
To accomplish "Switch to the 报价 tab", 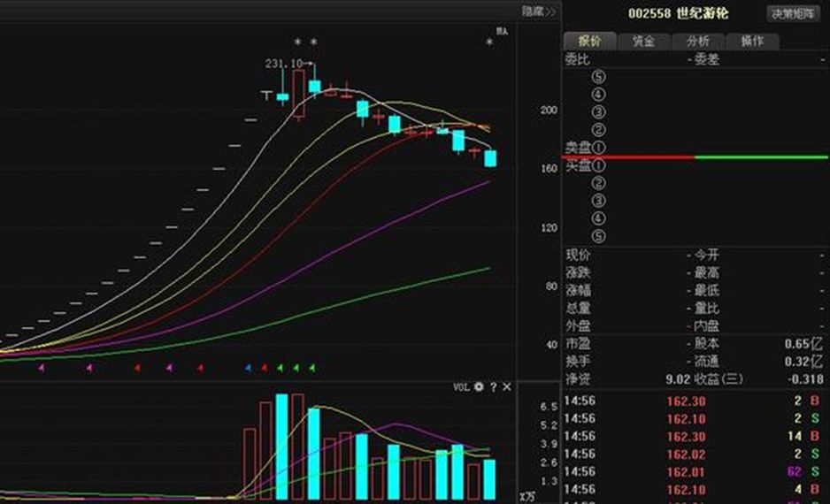I will coord(589,41).
